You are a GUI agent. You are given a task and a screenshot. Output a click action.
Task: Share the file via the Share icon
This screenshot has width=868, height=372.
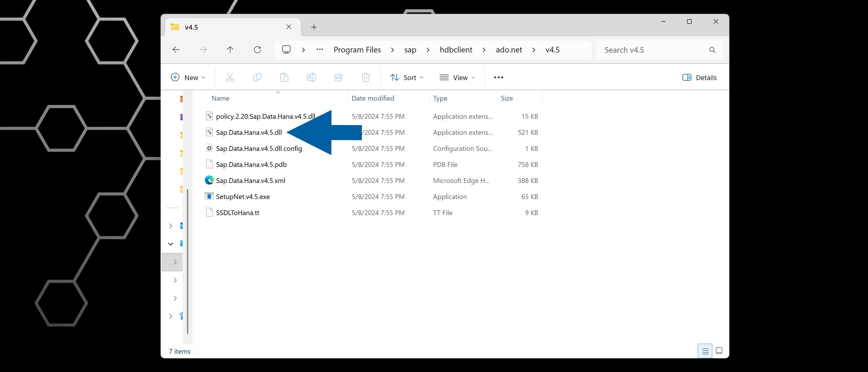339,77
